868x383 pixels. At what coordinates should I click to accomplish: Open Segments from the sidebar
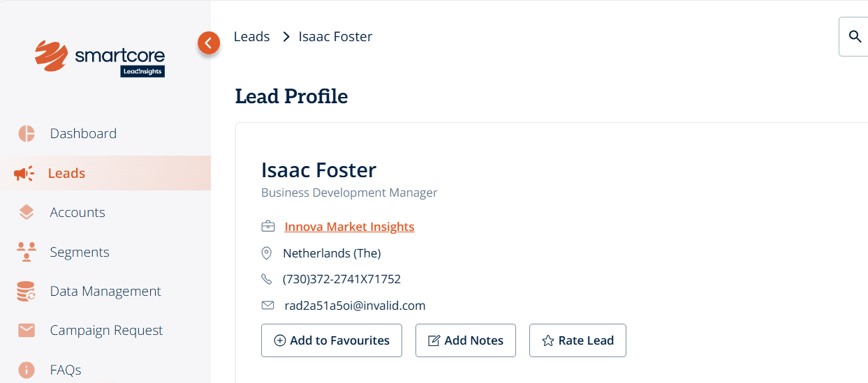click(80, 252)
